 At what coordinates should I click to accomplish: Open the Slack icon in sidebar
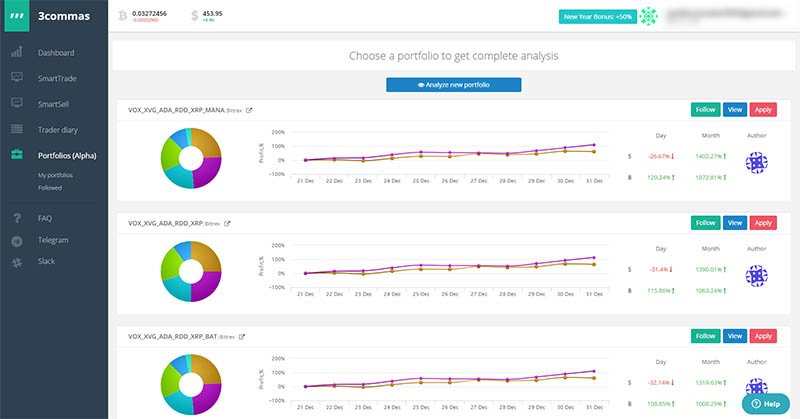pos(17,262)
